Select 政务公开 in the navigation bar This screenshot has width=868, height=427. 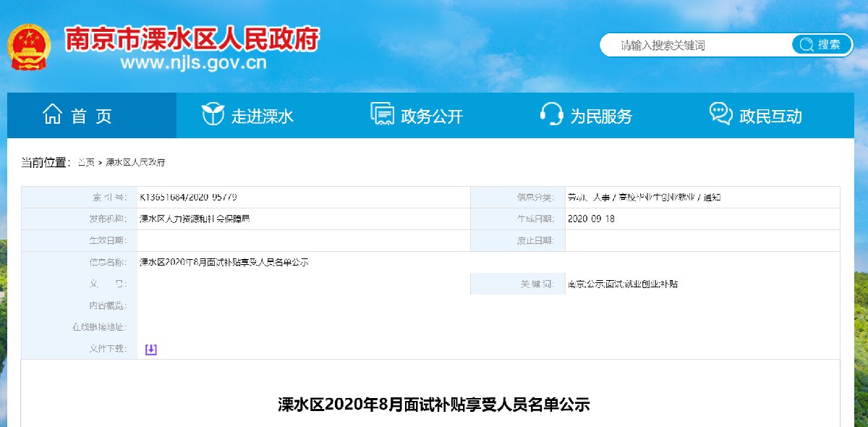coord(431,116)
